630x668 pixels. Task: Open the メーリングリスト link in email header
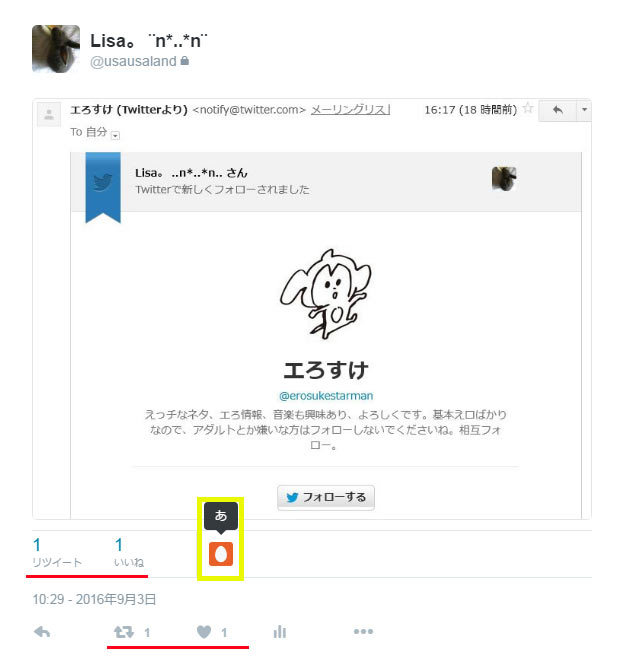point(350,109)
